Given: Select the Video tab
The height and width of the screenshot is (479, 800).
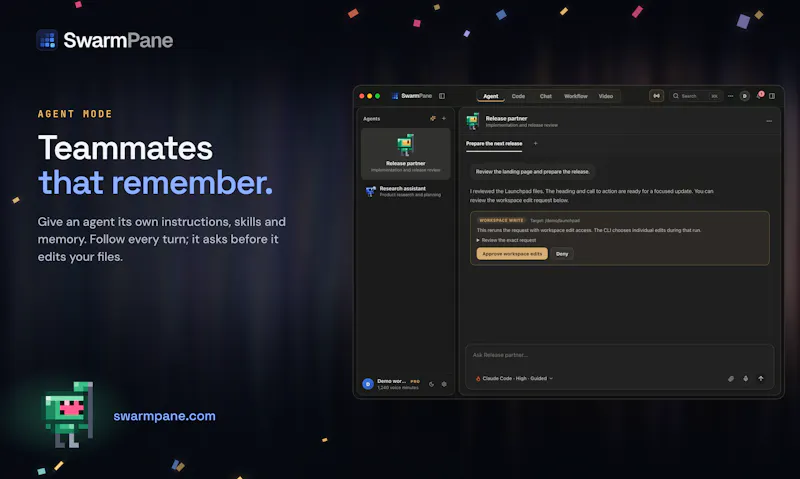Looking at the screenshot, I should (606, 96).
